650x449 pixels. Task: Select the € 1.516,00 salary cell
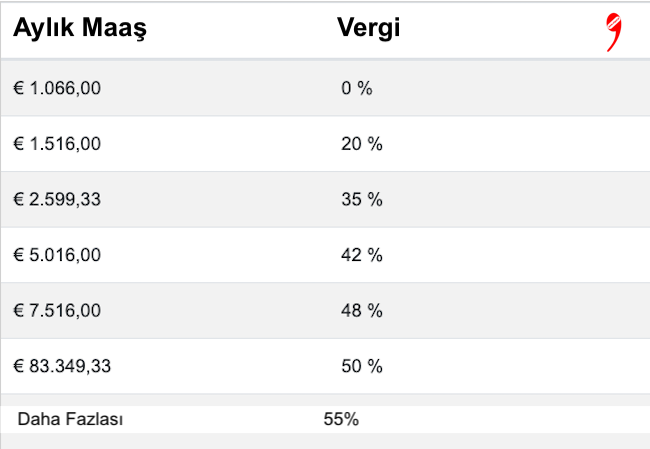pos(57,144)
